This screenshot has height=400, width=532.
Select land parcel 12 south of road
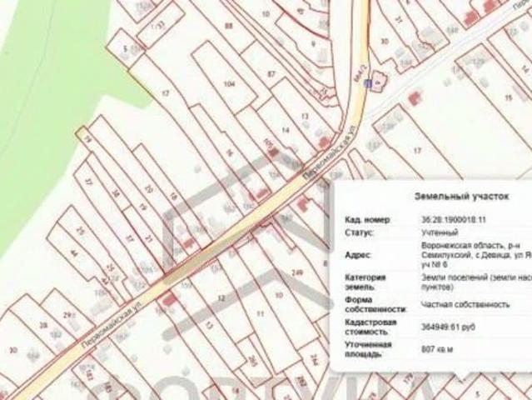(221, 297)
